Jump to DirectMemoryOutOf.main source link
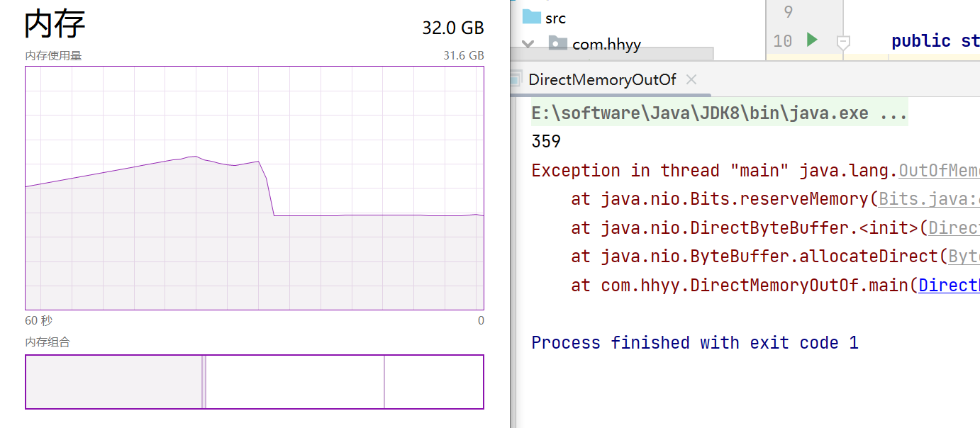This screenshot has height=428, width=980. 949,286
